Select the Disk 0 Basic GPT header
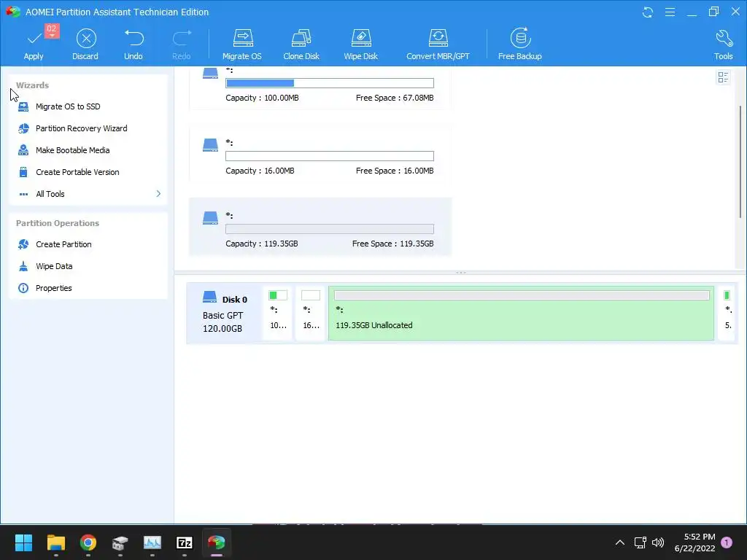The image size is (747, 560). [x=225, y=313]
